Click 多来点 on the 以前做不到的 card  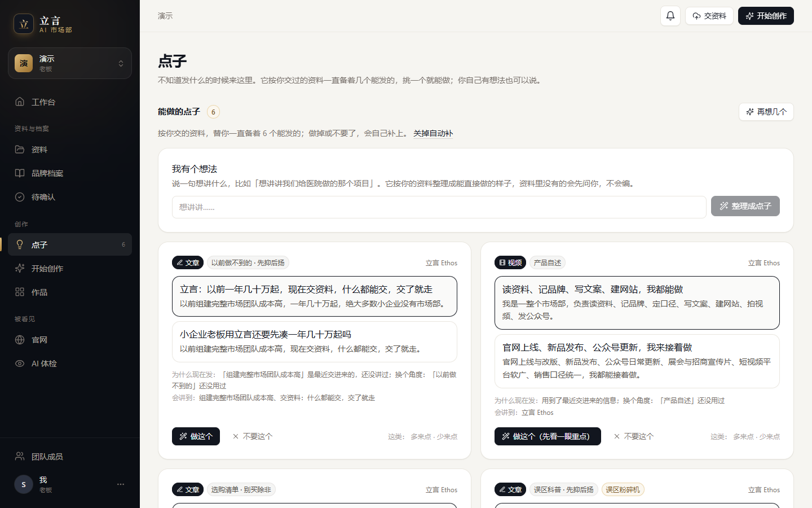(421, 436)
